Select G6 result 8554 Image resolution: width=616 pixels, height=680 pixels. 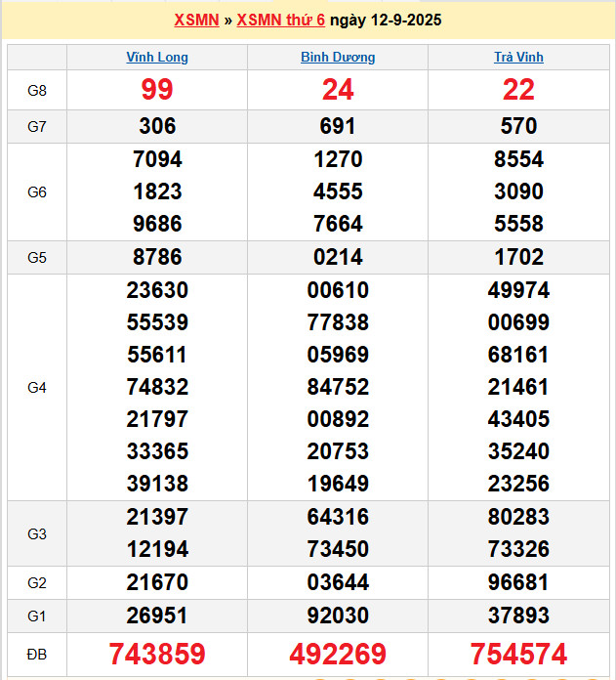pyautogui.click(x=518, y=159)
